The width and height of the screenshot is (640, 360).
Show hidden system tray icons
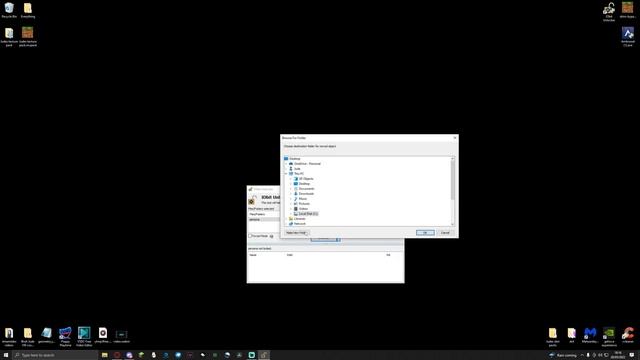(x=582, y=355)
